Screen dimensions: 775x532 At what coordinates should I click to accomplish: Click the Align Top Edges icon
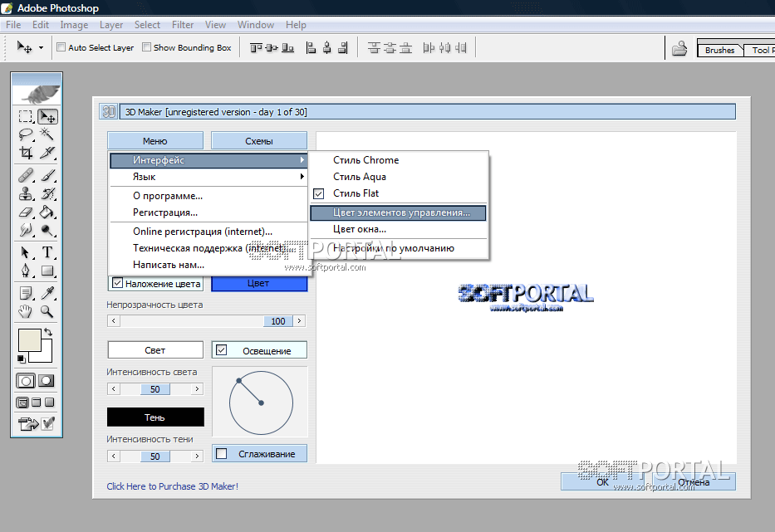click(256, 48)
